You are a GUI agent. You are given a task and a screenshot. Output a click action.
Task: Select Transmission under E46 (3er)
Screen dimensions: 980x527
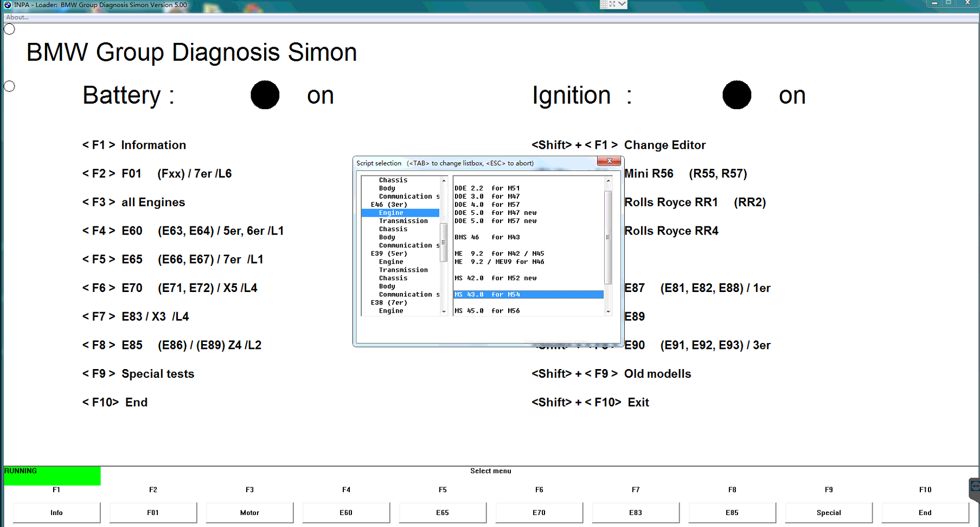pos(403,221)
